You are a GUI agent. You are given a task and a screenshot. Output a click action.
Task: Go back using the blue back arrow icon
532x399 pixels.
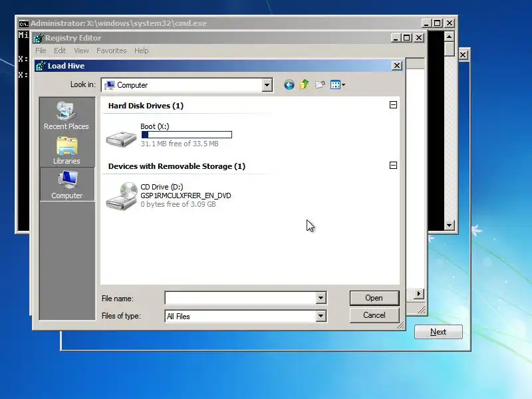coord(289,85)
